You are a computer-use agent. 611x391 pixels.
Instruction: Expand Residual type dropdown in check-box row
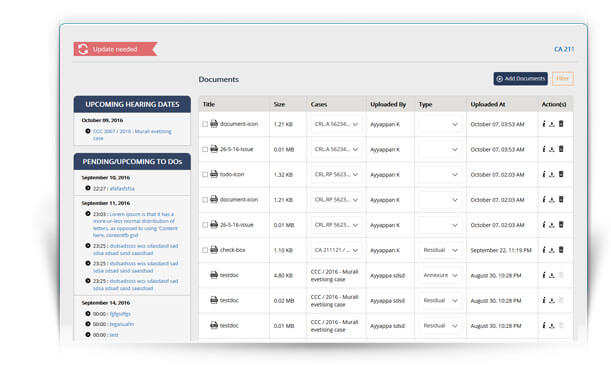click(x=440, y=250)
